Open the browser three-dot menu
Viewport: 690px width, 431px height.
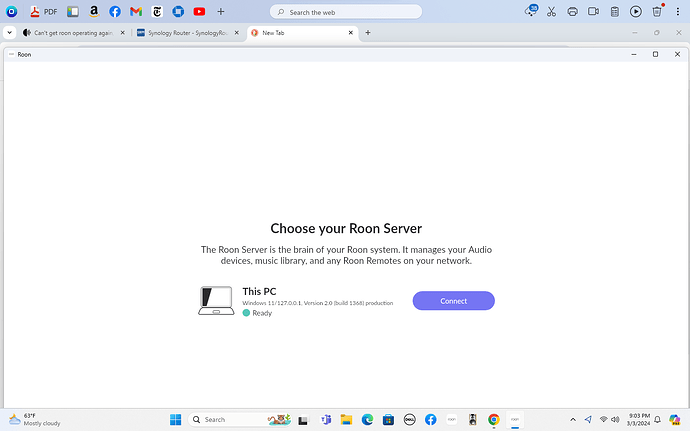(678, 12)
